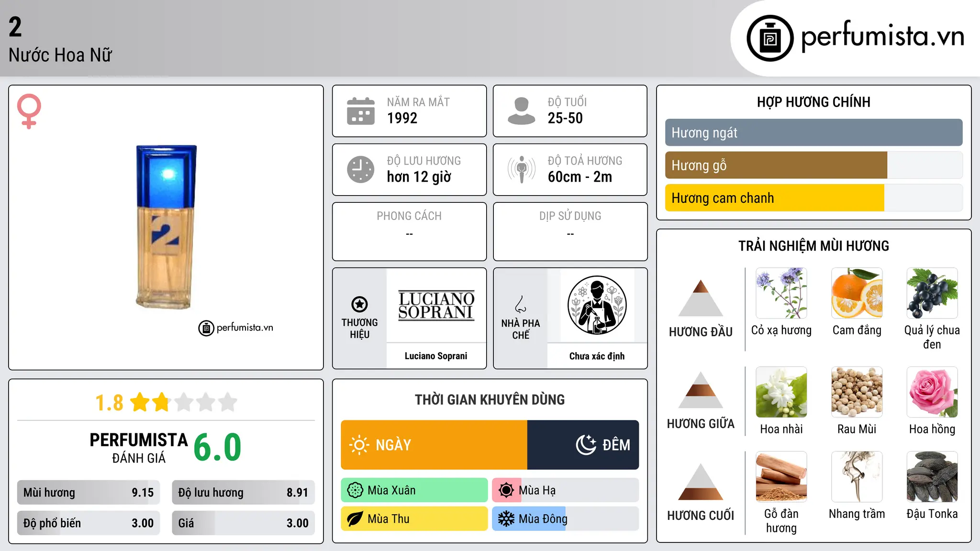980x551 pixels.
Task: Open the Hoa nhài note image
Action: pyautogui.click(x=781, y=392)
